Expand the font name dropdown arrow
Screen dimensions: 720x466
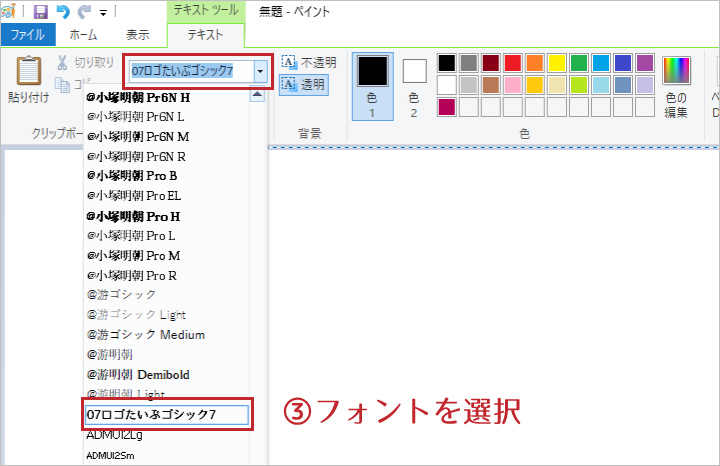261,72
